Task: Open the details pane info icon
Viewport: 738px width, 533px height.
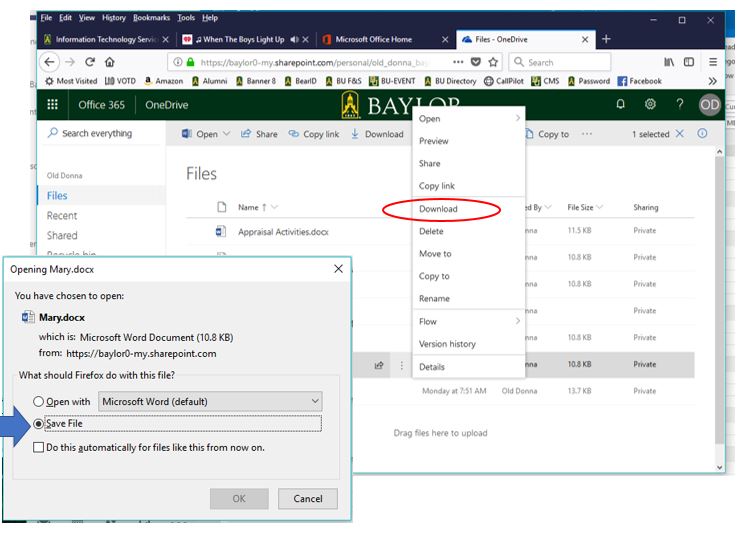Action: (x=702, y=134)
